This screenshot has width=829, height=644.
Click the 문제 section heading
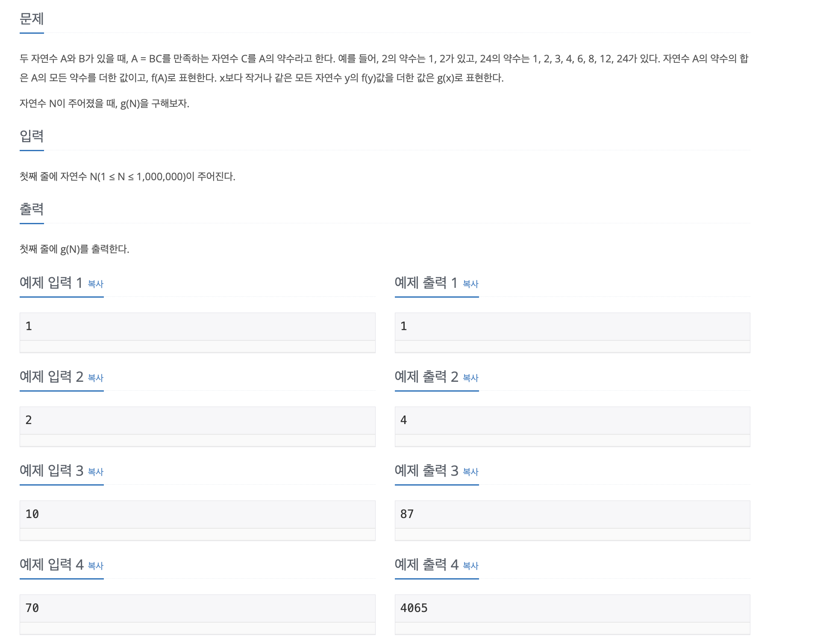pyautogui.click(x=32, y=19)
